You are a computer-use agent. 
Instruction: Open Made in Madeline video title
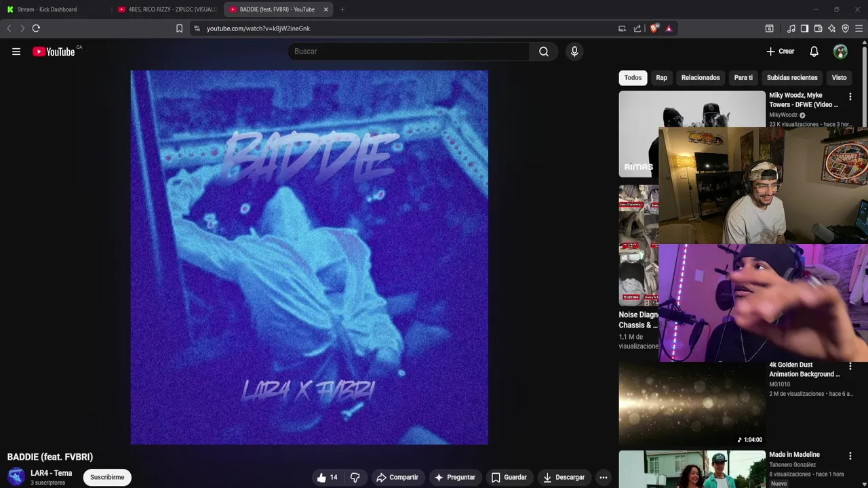[794, 455]
